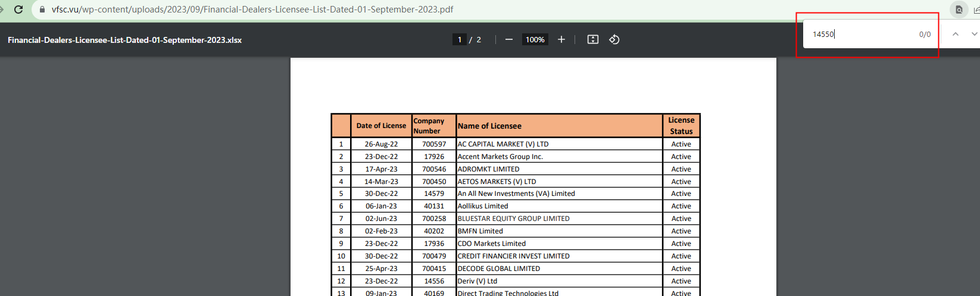
Task: Click 'AETOS MARKETS (V) LTD' cell
Action: click(x=559, y=182)
